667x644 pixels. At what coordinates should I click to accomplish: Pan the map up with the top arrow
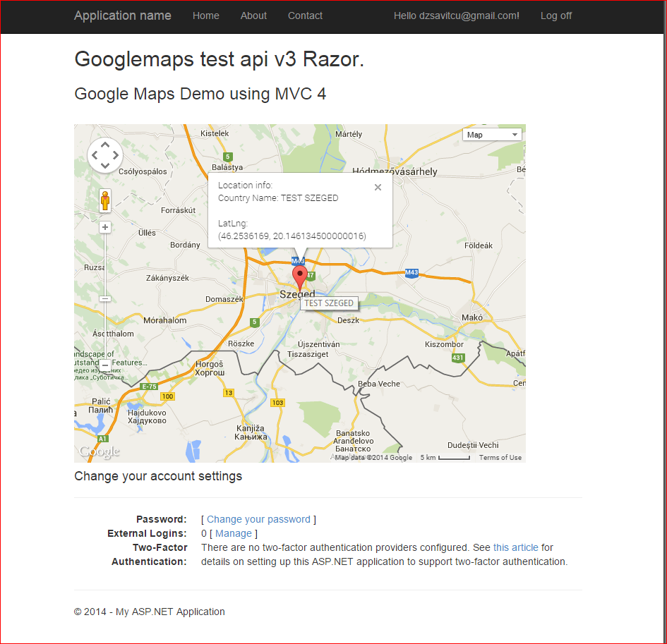105,145
